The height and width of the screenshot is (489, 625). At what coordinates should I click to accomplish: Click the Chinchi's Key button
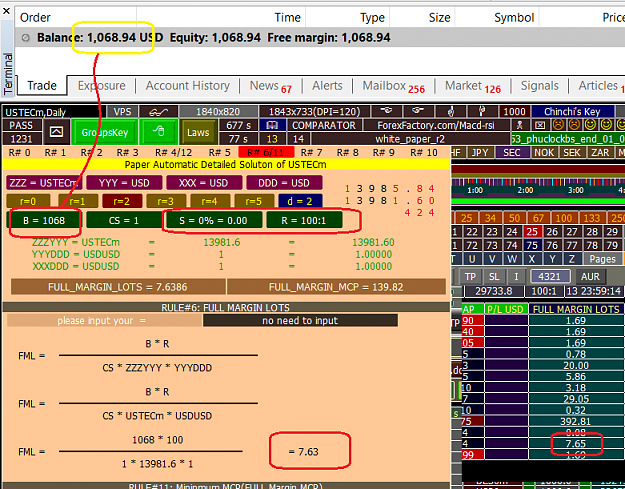click(572, 111)
